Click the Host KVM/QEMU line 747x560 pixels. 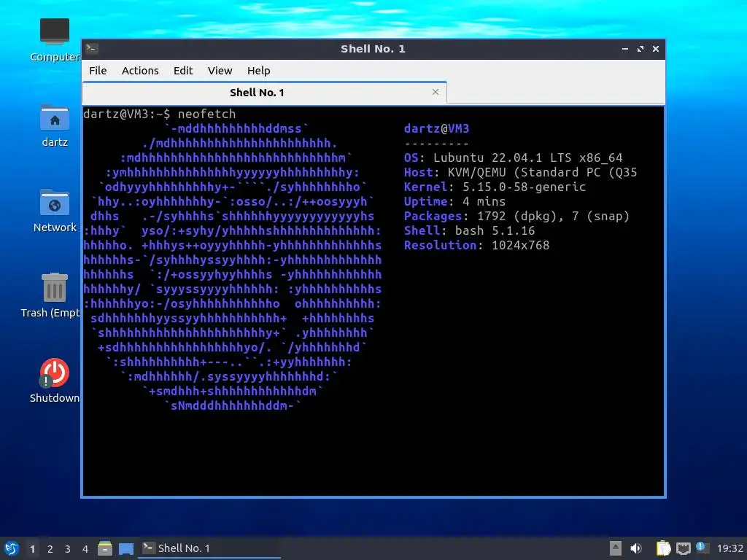coord(520,172)
